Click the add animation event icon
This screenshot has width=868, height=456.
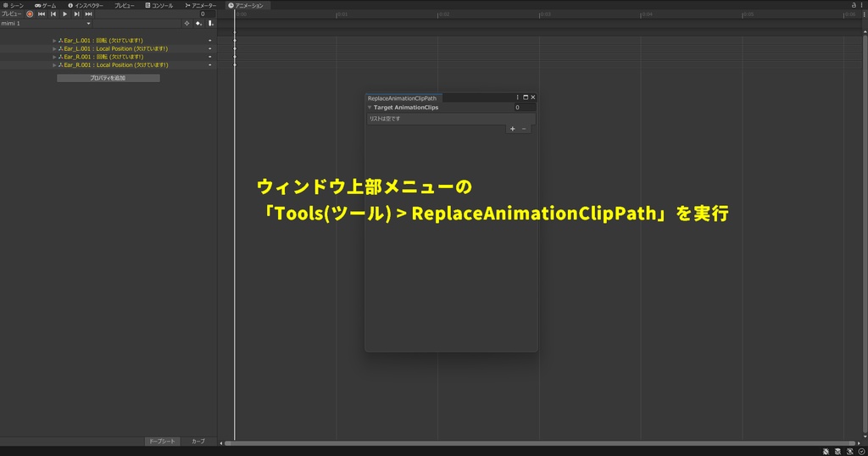click(x=211, y=23)
